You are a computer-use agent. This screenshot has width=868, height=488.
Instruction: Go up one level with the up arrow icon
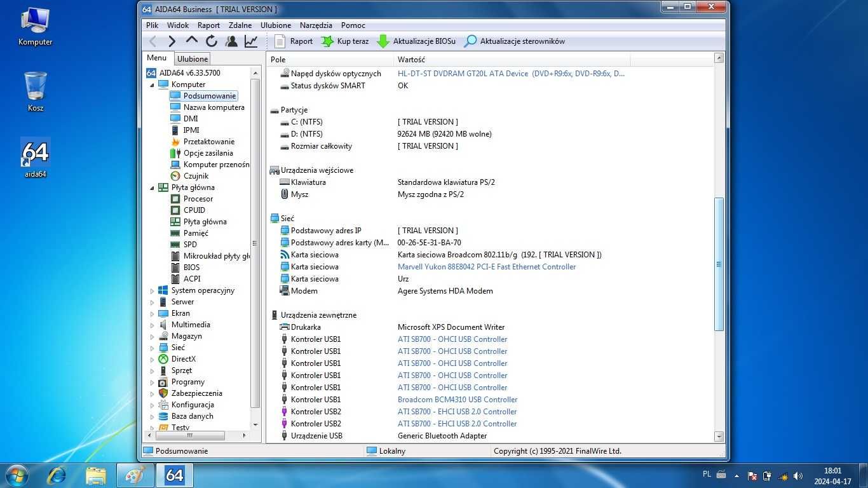191,41
